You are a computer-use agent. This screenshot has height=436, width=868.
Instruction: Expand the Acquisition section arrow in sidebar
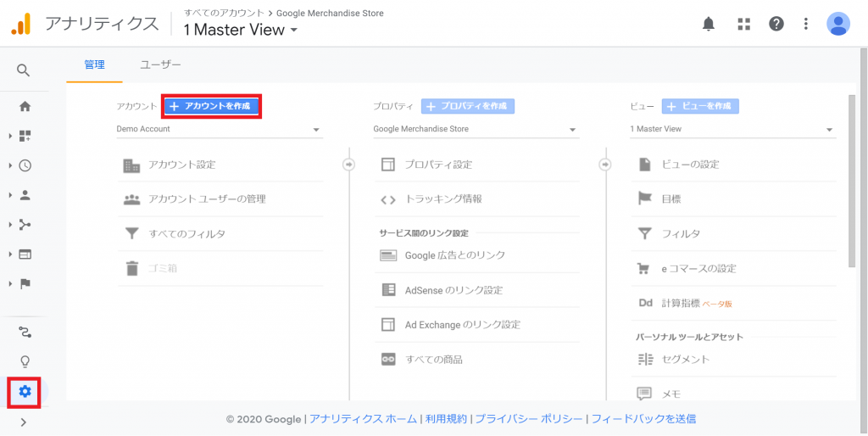[x=10, y=225]
